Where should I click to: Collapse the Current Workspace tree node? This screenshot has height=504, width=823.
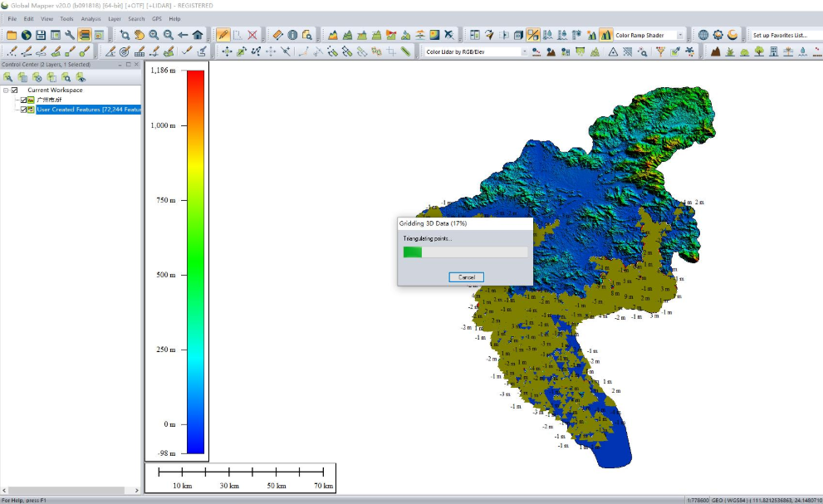(6, 91)
